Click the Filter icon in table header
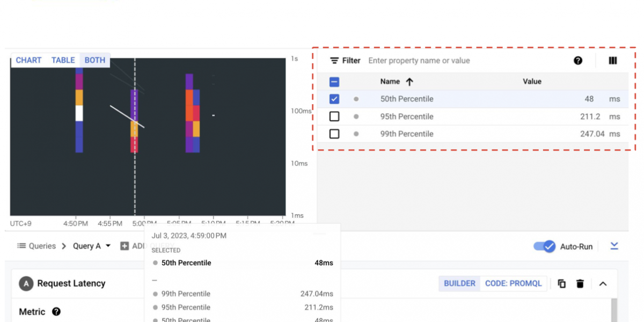 pyautogui.click(x=334, y=61)
